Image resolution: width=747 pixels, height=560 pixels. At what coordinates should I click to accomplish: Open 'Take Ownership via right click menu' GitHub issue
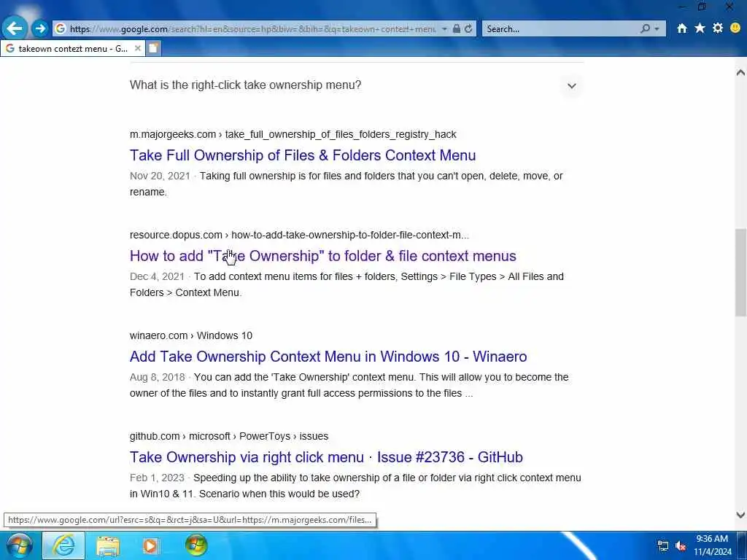[326, 457]
